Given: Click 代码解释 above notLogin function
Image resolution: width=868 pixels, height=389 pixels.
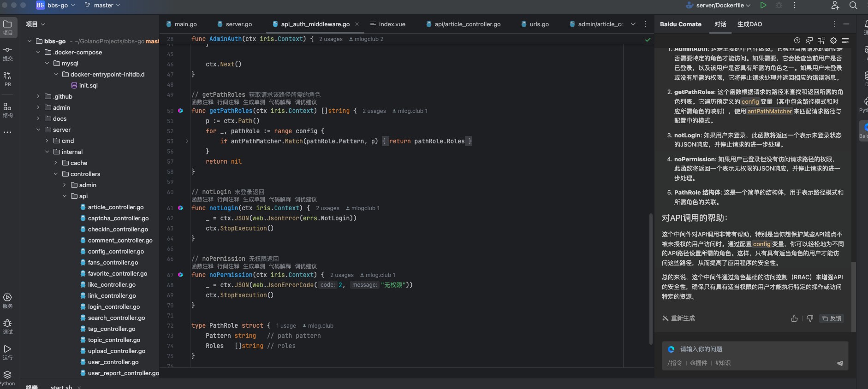Looking at the screenshot, I should tap(280, 200).
